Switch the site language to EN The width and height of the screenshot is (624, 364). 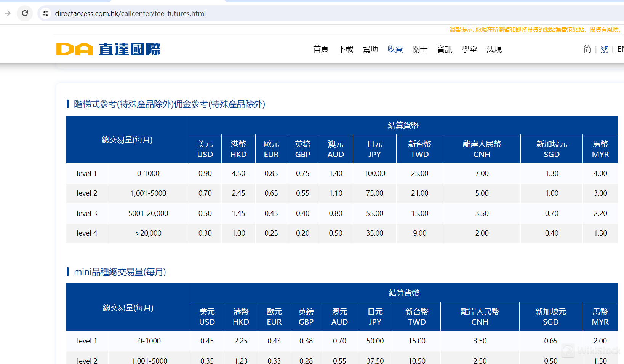[620, 49]
